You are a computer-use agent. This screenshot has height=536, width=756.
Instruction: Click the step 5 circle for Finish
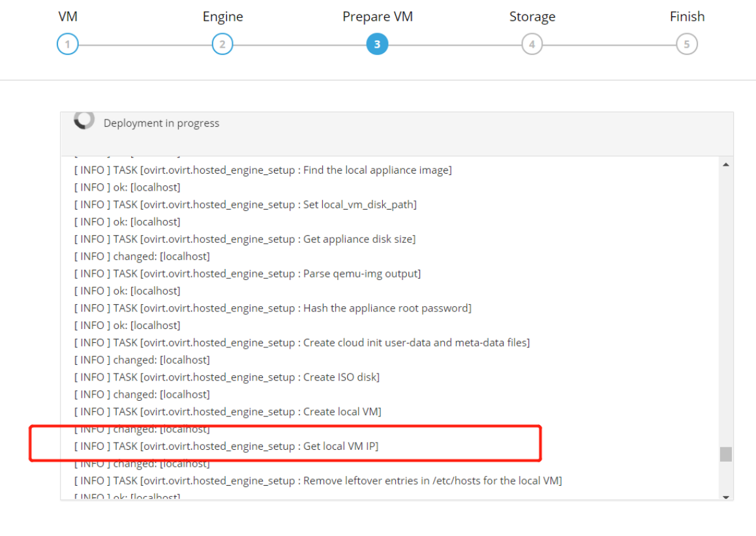click(x=686, y=45)
